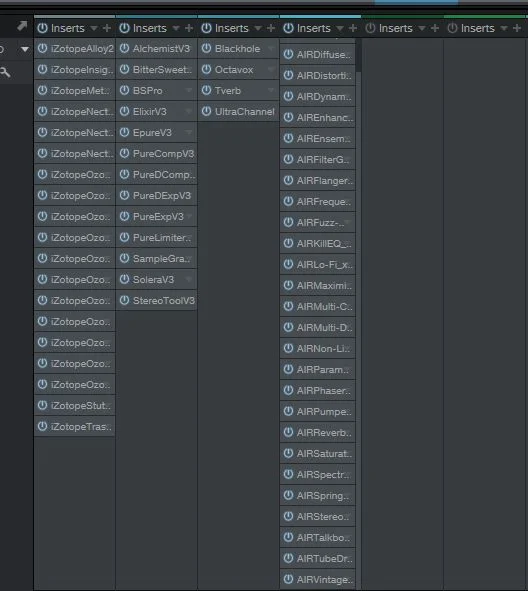Select the AIREnsem insert name
The height and width of the screenshot is (591, 528).
click(x=323, y=139)
